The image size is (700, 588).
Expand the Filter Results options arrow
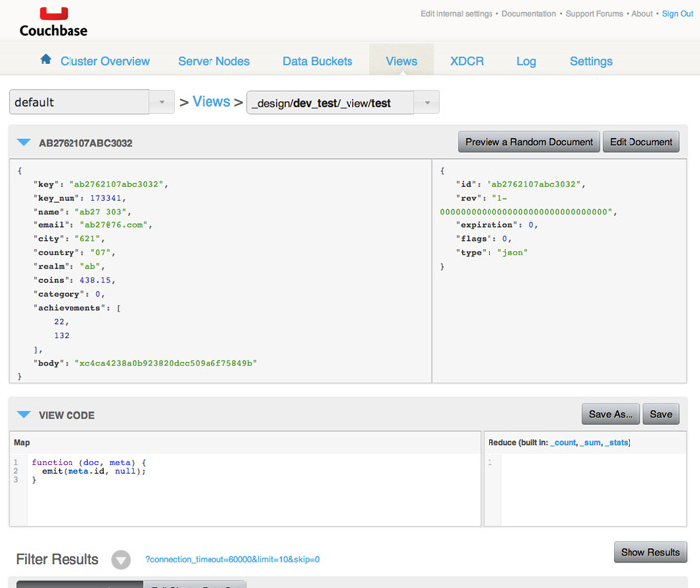(x=121, y=560)
